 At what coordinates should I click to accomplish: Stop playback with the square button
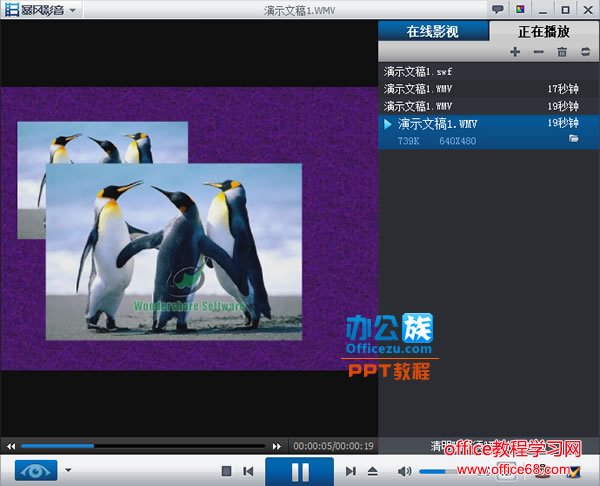pos(227,471)
